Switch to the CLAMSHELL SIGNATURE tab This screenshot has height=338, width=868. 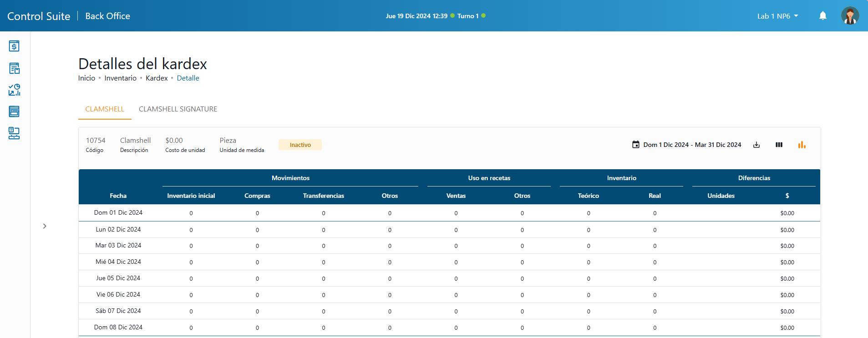coord(178,109)
